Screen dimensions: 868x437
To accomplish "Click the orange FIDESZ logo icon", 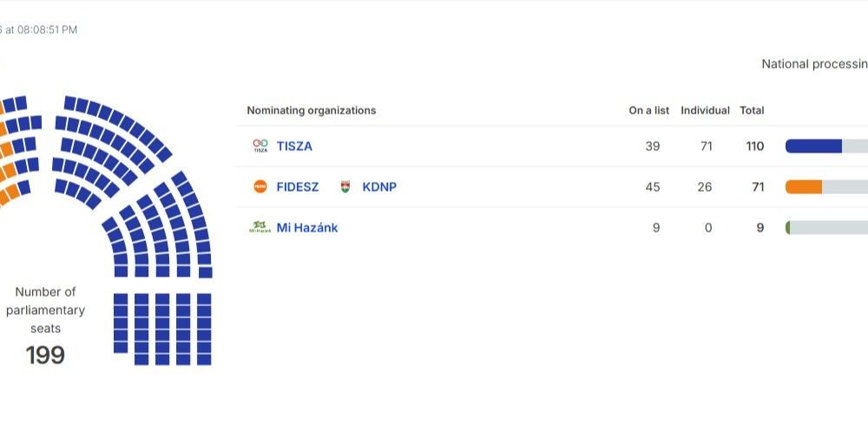I will pyautogui.click(x=260, y=186).
